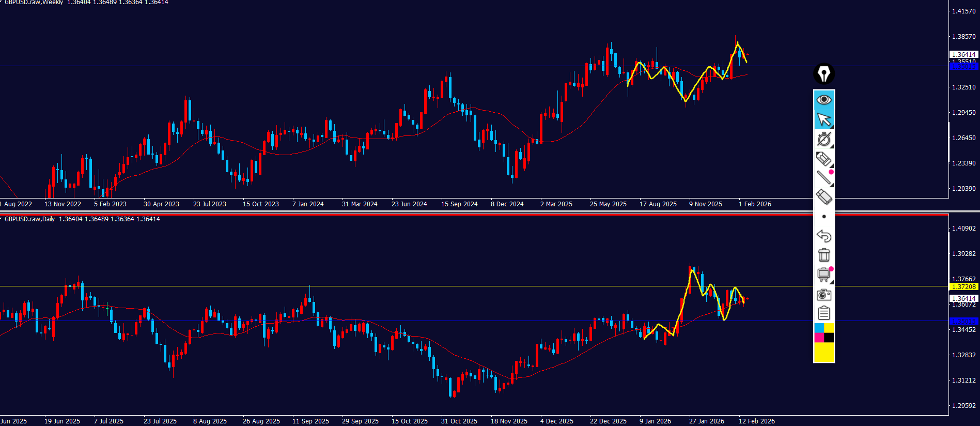Toggle ink visibility with the eye icon
980x426 pixels.
coord(824,99)
